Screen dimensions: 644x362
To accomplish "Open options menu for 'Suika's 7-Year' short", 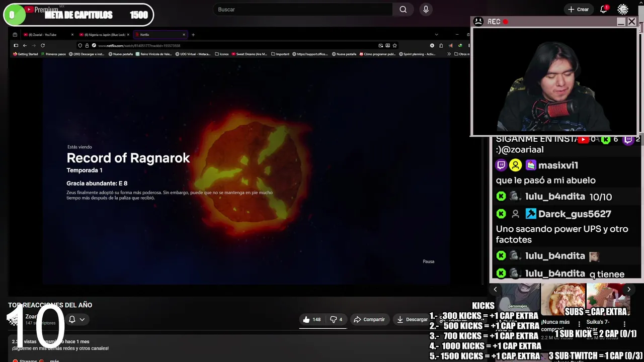I will 624,324.
